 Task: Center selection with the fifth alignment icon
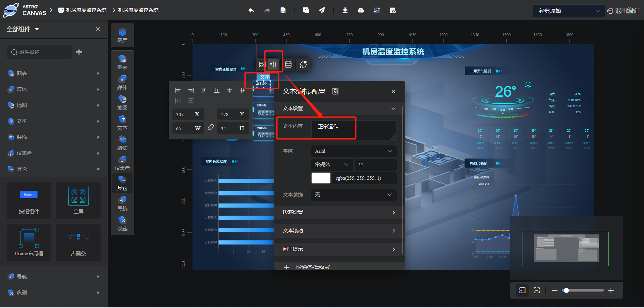click(229, 90)
